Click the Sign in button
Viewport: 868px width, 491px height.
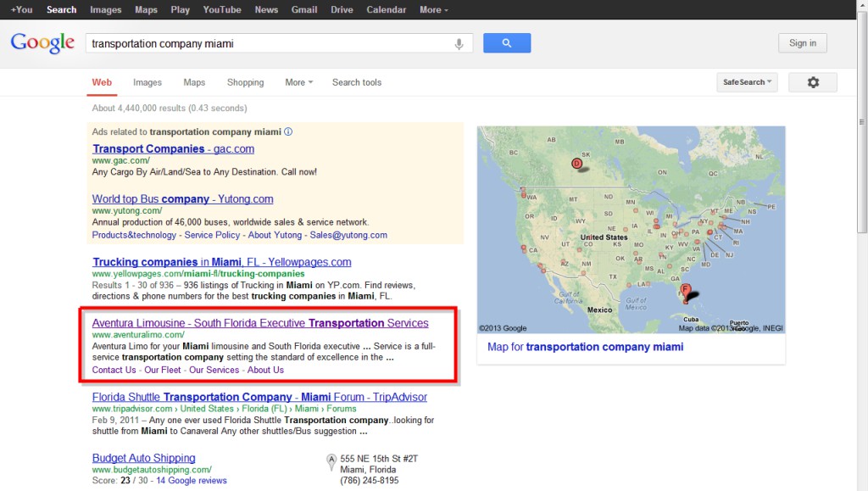(802, 43)
